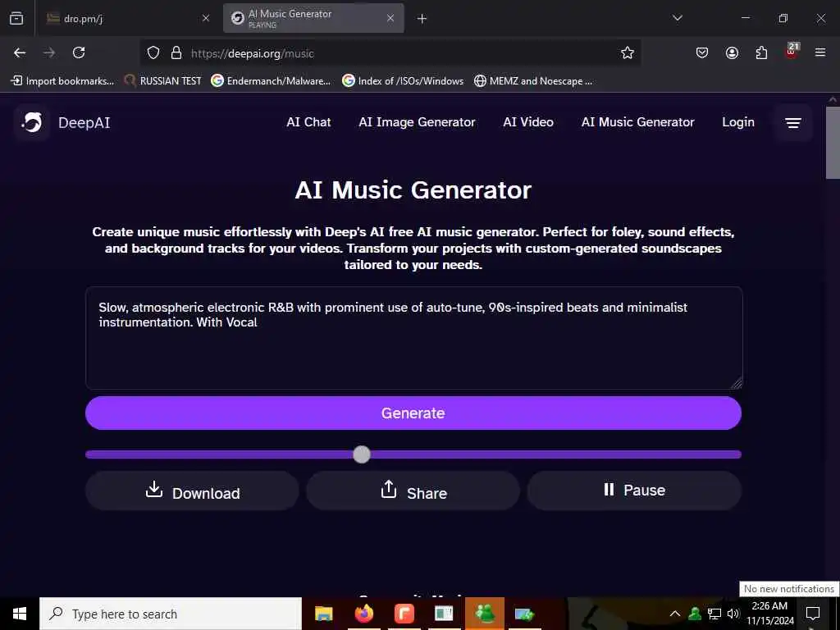Switch to the dro.pm/j tab
Viewport: 840px width, 630px height.
coord(127,18)
